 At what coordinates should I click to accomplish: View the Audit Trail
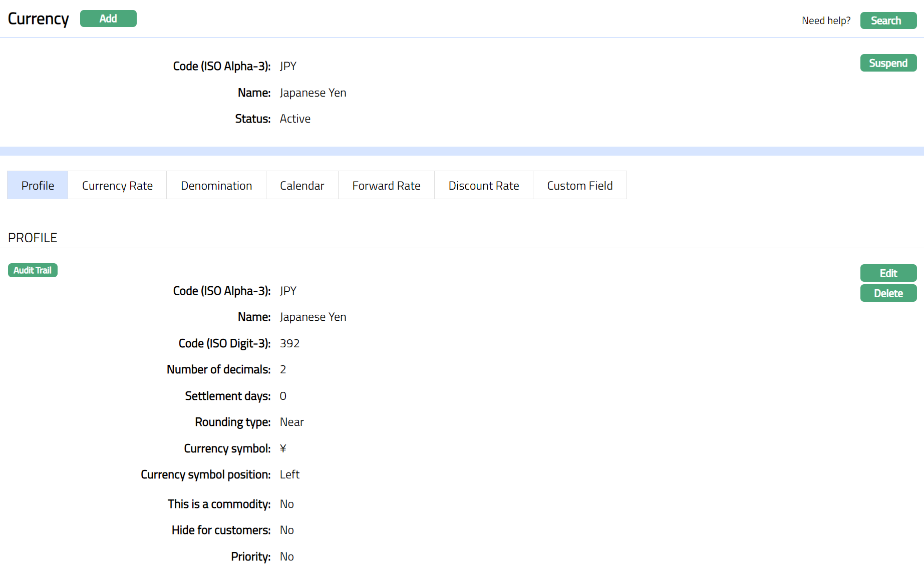point(33,270)
